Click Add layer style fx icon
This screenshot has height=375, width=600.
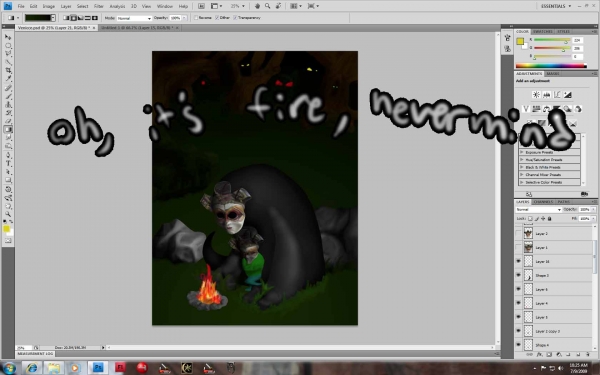pos(539,354)
